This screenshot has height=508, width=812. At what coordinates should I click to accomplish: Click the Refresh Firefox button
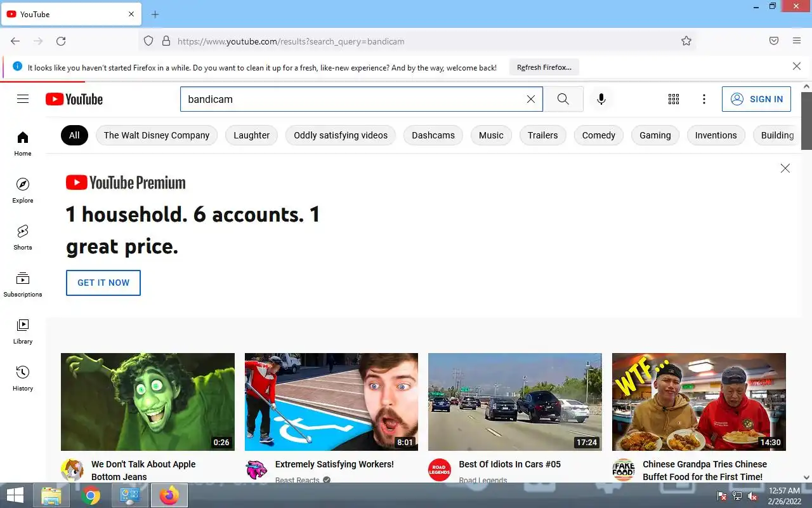pyautogui.click(x=544, y=67)
